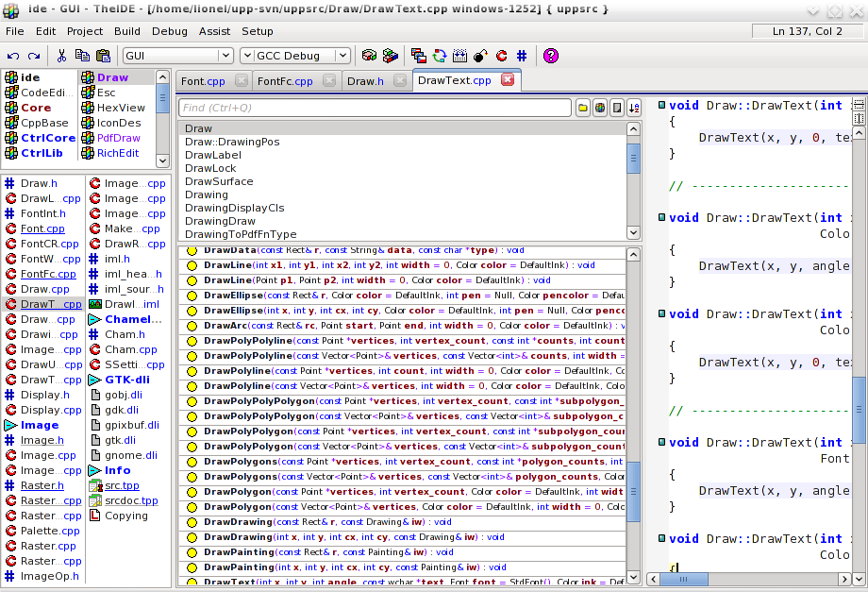
Task: Click the Undo arrow in the toolbar
Action: pyautogui.click(x=14, y=56)
